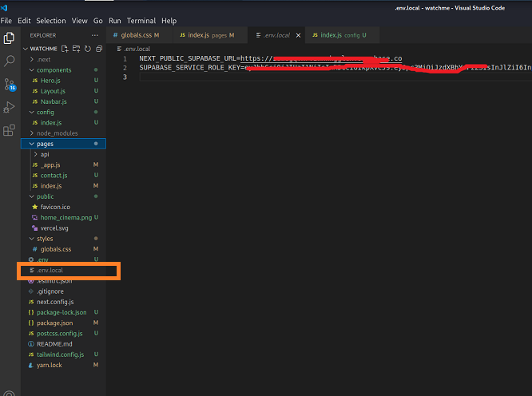Switch to the index.js pages tab
Viewport: 532px width, 396px height.
point(210,35)
